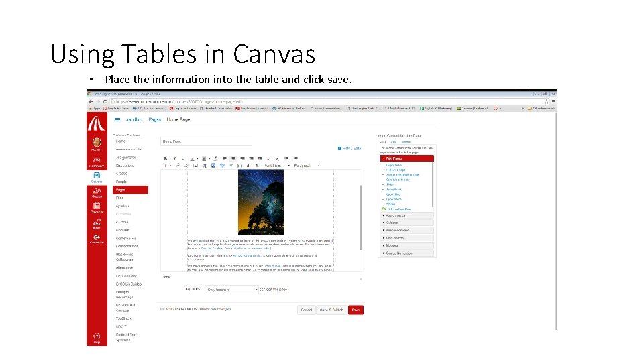Open Home in course navigation
This screenshot has height=362, width=644.
pyautogui.click(x=120, y=141)
